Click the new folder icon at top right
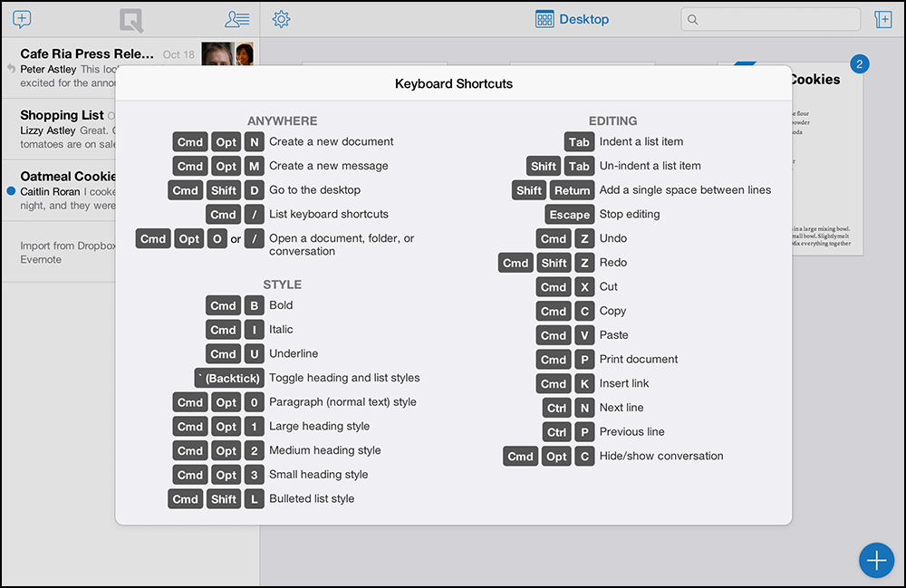The height and width of the screenshot is (588, 906). pyautogui.click(x=883, y=18)
